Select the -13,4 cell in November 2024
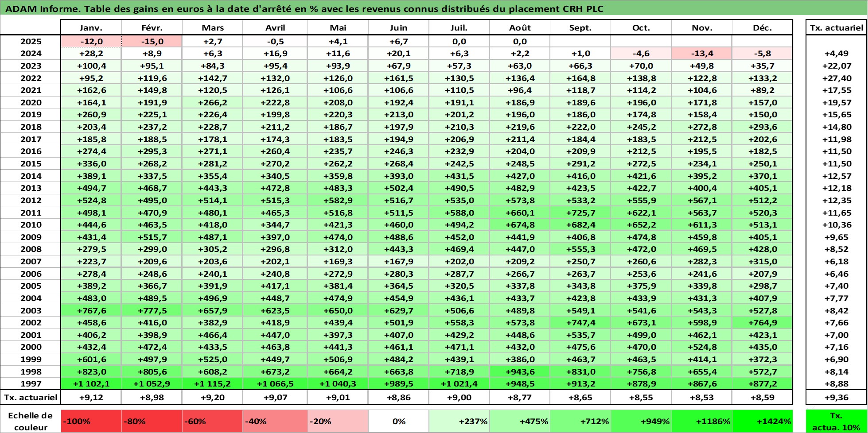The height and width of the screenshot is (433, 868). [702, 54]
